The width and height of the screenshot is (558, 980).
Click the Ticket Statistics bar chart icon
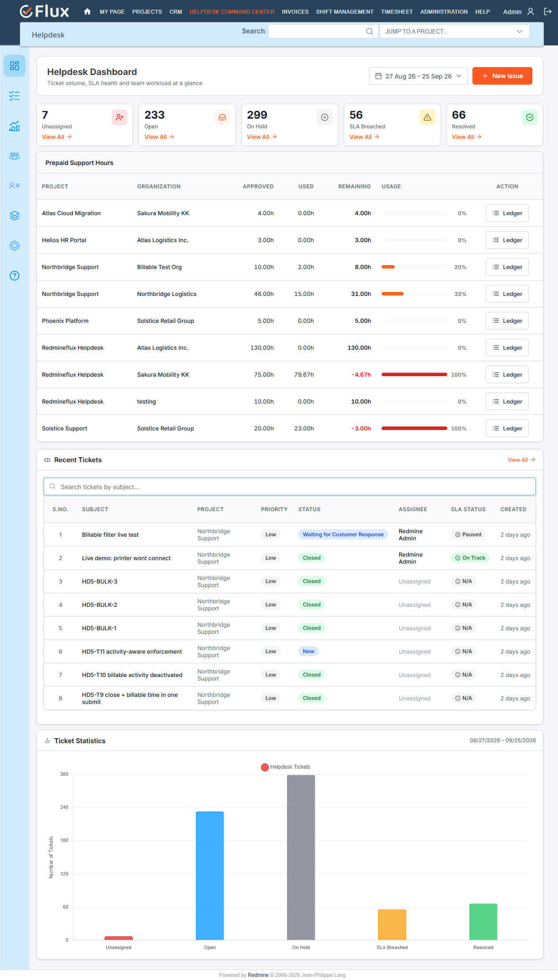coord(47,741)
